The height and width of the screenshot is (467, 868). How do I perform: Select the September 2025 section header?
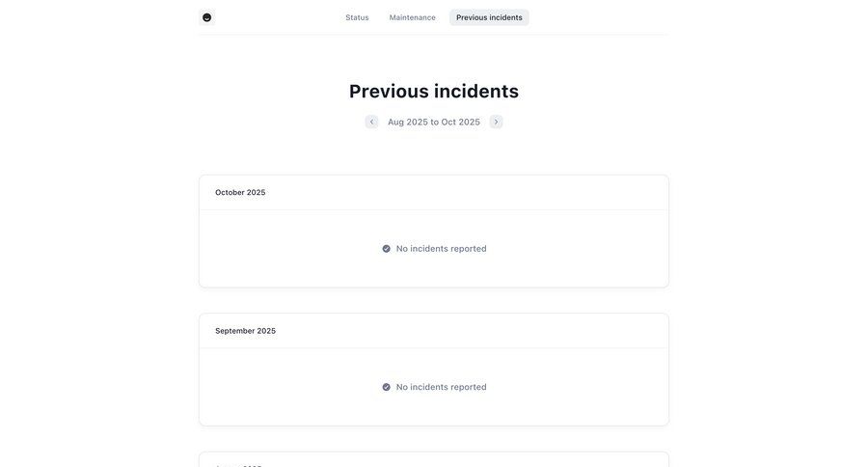point(245,331)
